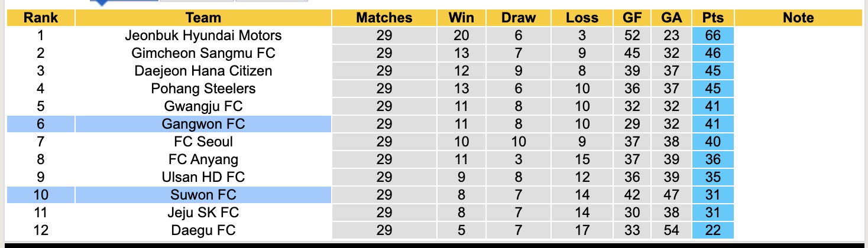
Task: Select Daejeon Hana Citizen in the table
Action: pos(203,71)
